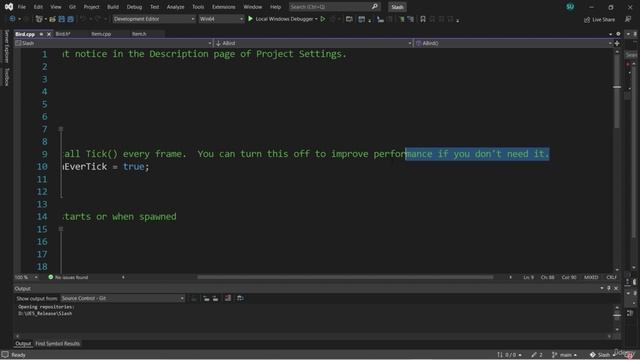Click the No issues found indicator
This screenshot has height=360, width=640.
click(68, 278)
